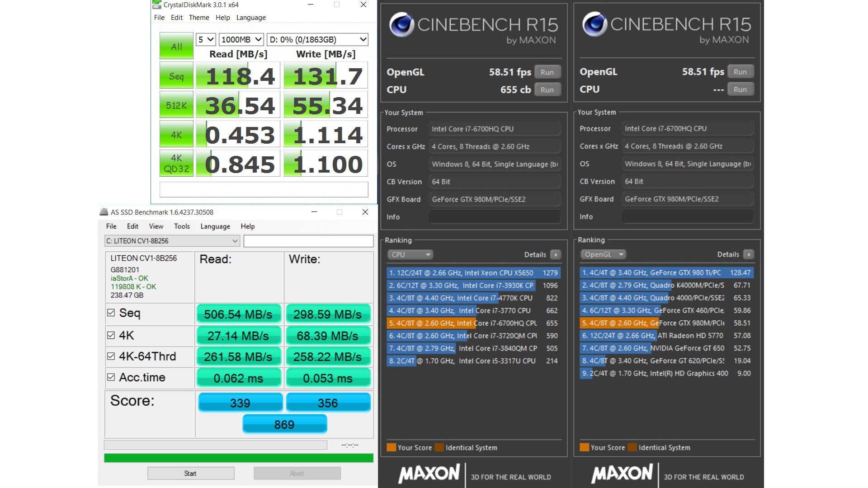Click Details arrow icon in CPU ranking
The image size is (868, 488).
click(556, 255)
